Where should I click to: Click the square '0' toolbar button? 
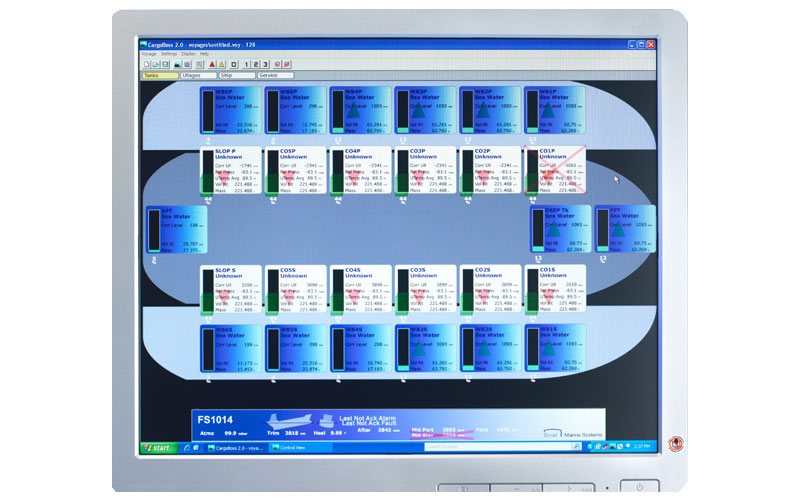[x=234, y=64]
